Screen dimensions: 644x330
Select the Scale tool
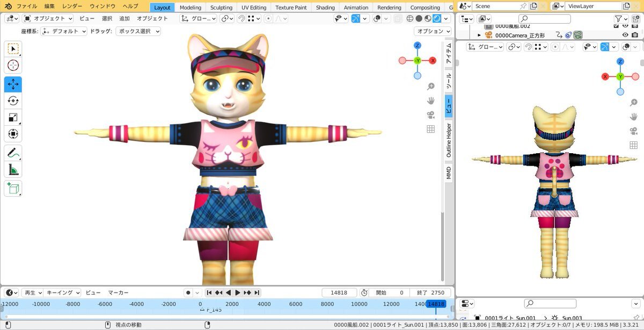tap(13, 118)
